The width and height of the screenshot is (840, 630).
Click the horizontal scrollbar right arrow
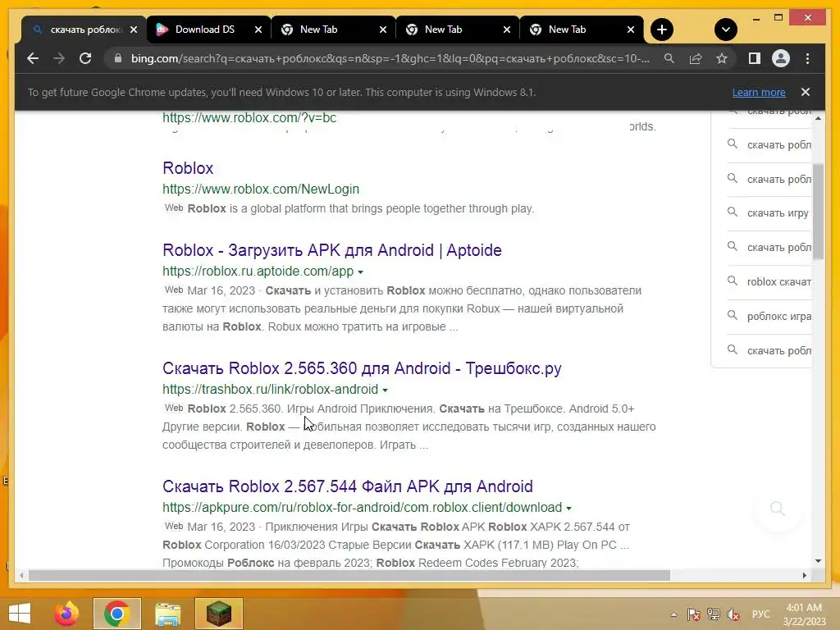(x=805, y=575)
